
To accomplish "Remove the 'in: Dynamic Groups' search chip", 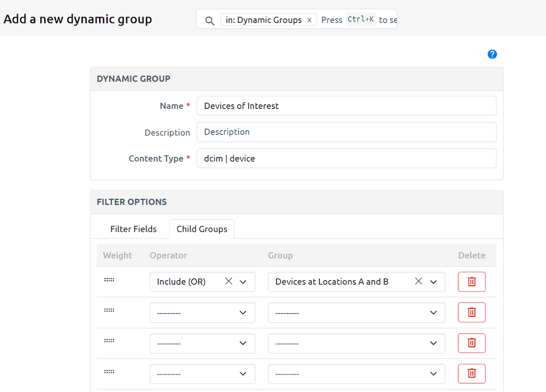I will (309, 19).
